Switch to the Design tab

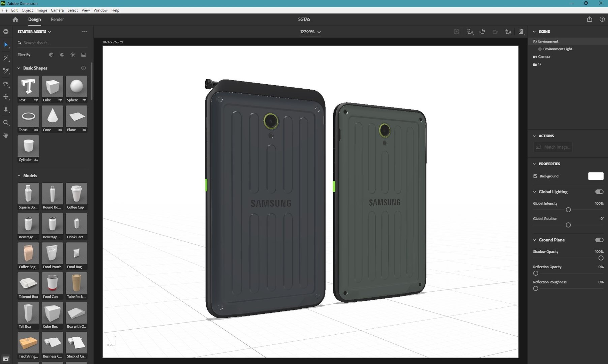(34, 19)
